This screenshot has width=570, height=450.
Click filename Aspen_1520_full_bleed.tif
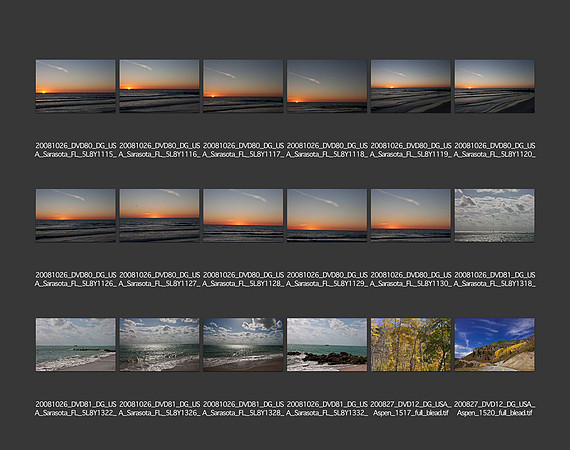point(494,409)
